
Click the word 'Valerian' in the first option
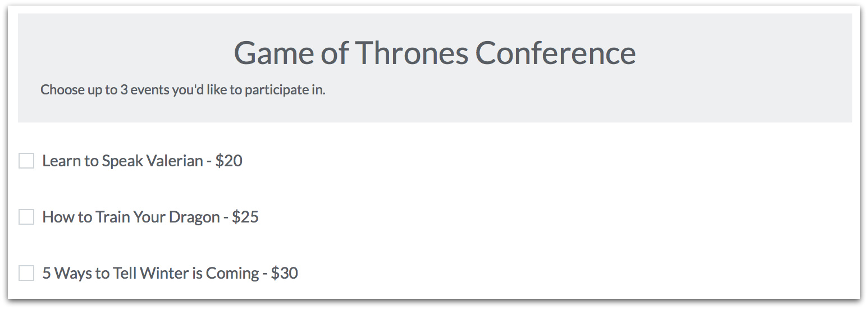point(175,161)
